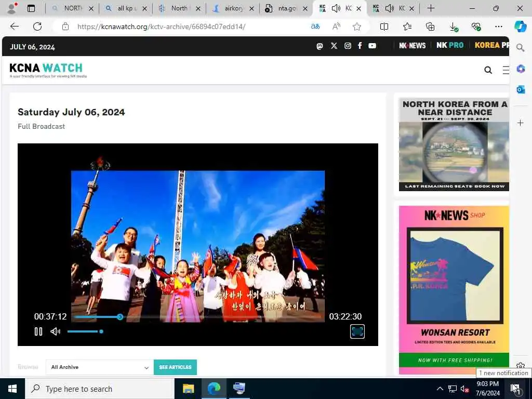Viewport: 532px width, 399px height.
Task: Open the tab actions menu
Action: (31, 8)
